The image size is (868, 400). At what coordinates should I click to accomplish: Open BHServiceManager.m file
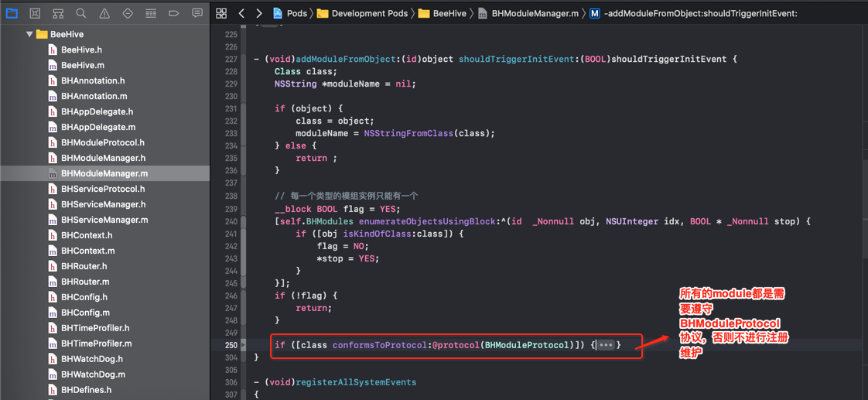[x=98, y=220]
